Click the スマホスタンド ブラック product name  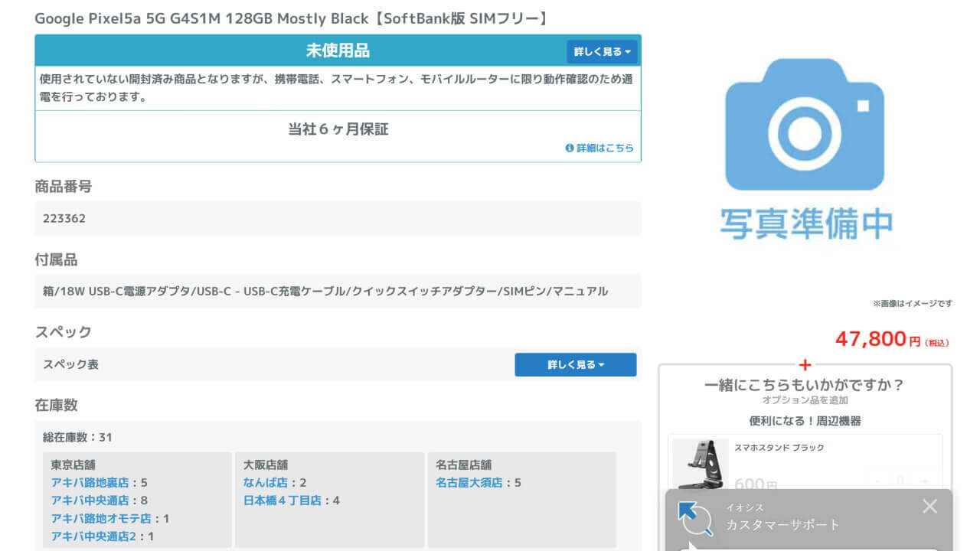pos(779,448)
